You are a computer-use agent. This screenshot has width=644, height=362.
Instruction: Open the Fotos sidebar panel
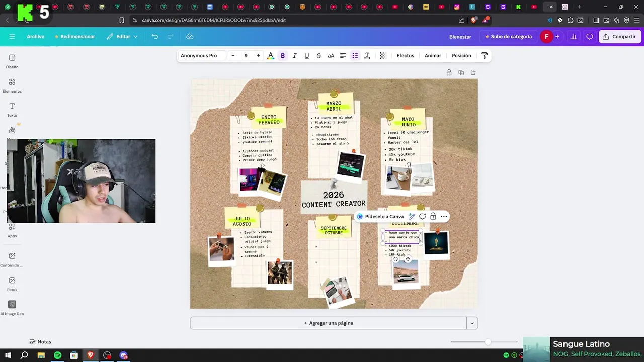coord(12,284)
